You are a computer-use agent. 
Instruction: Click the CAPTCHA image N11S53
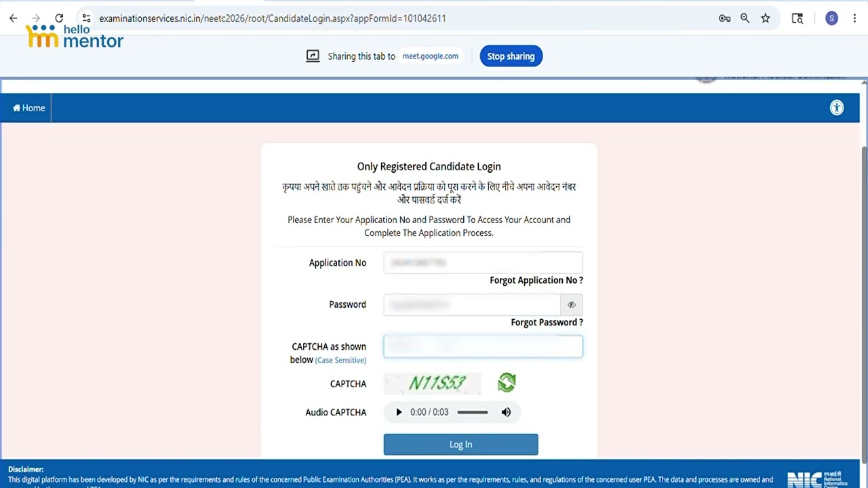pyautogui.click(x=433, y=384)
